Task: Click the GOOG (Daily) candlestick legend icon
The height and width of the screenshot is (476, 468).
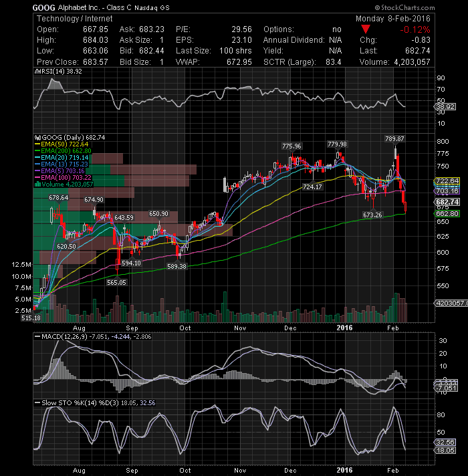Action: point(38,138)
